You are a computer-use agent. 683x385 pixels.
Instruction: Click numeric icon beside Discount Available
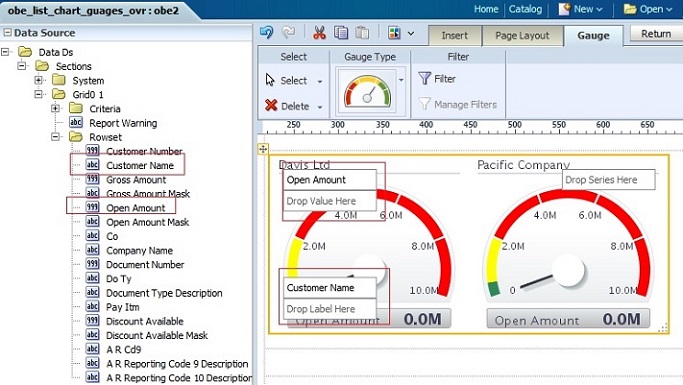coord(92,321)
